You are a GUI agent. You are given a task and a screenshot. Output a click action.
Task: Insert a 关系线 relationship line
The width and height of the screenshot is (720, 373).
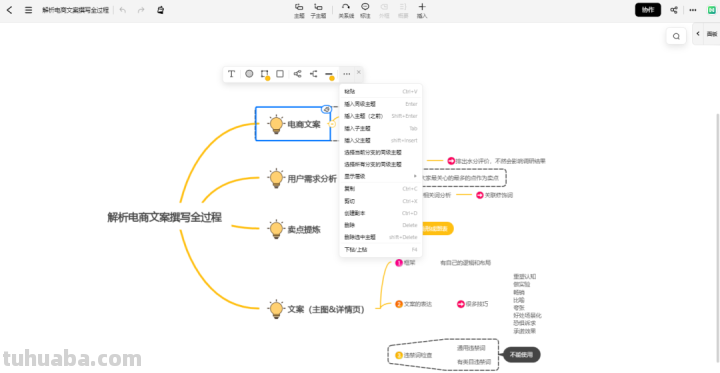click(x=346, y=11)
